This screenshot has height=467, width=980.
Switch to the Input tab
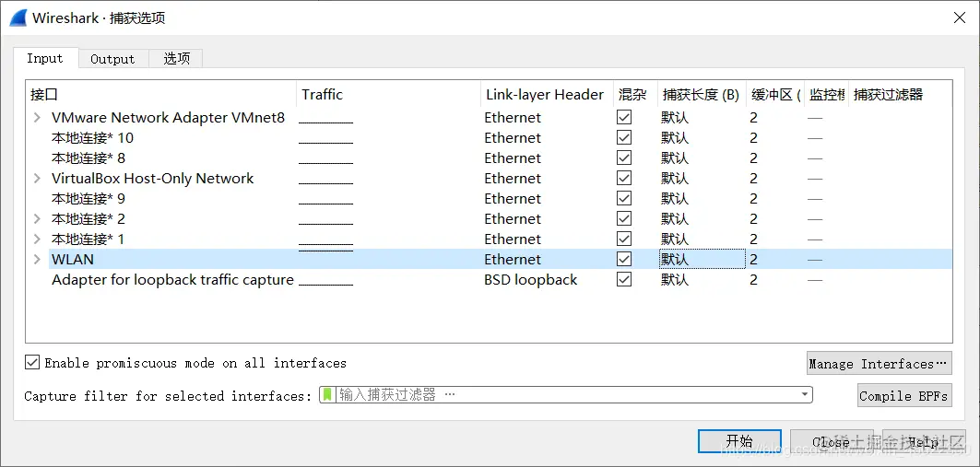pos(45,58)
